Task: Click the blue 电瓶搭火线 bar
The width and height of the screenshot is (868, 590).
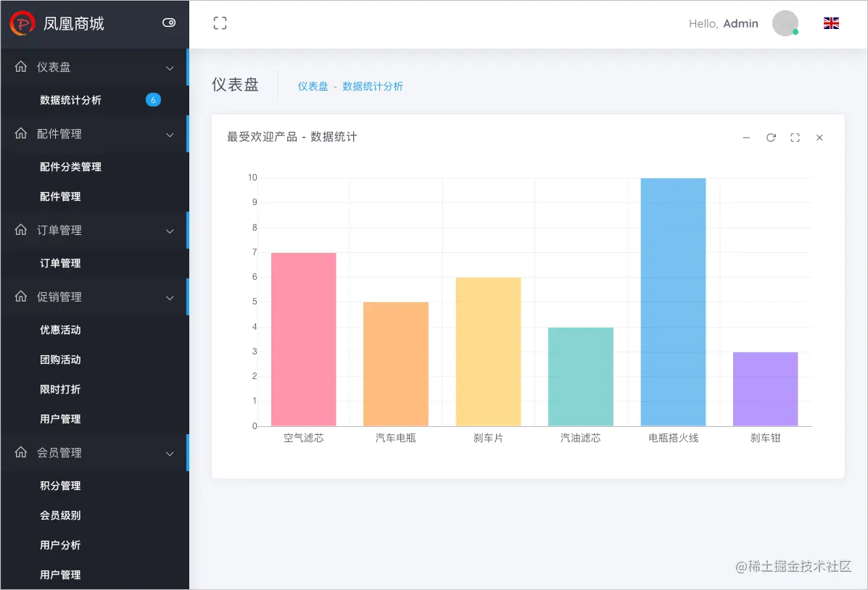Action: (673, 302)
